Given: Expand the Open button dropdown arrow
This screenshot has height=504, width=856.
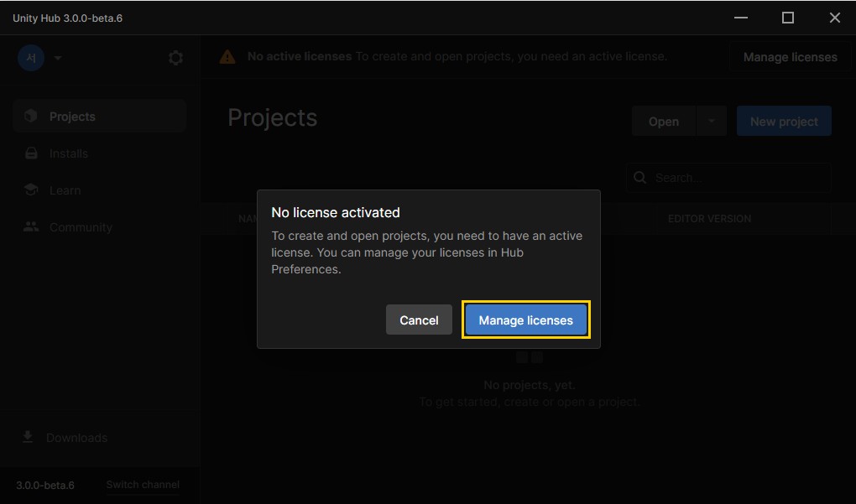Looking at the screenshot, I should tap(712, 121).
